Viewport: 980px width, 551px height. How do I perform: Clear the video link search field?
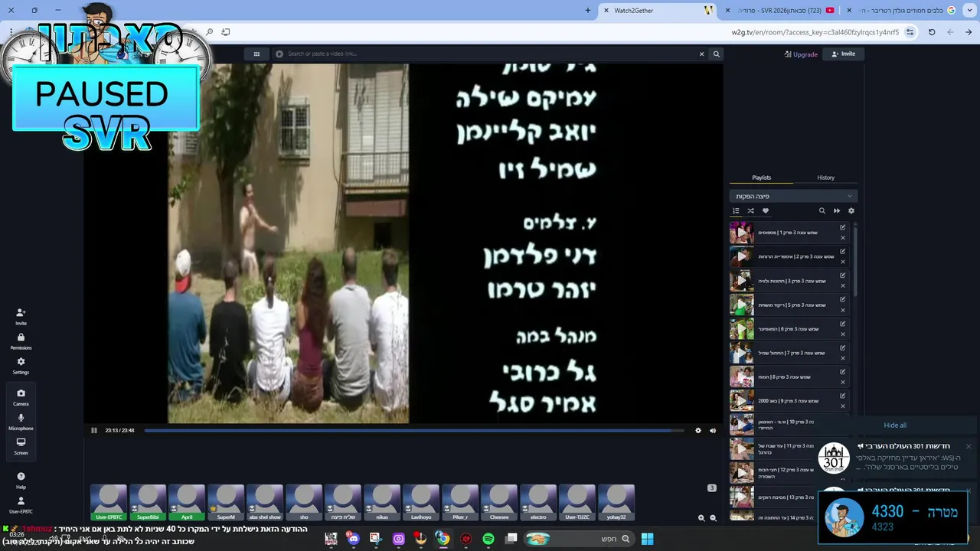point(701,54)
